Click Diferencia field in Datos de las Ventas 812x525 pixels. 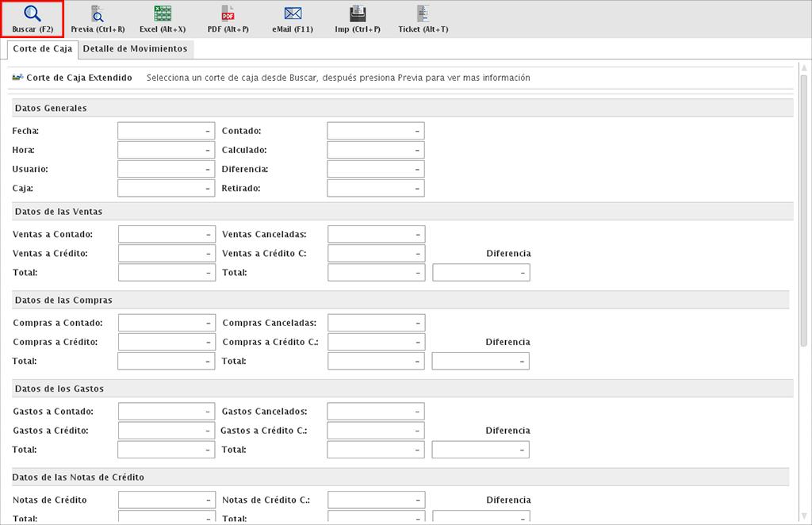pyautogui.click(x=481, y=272)
